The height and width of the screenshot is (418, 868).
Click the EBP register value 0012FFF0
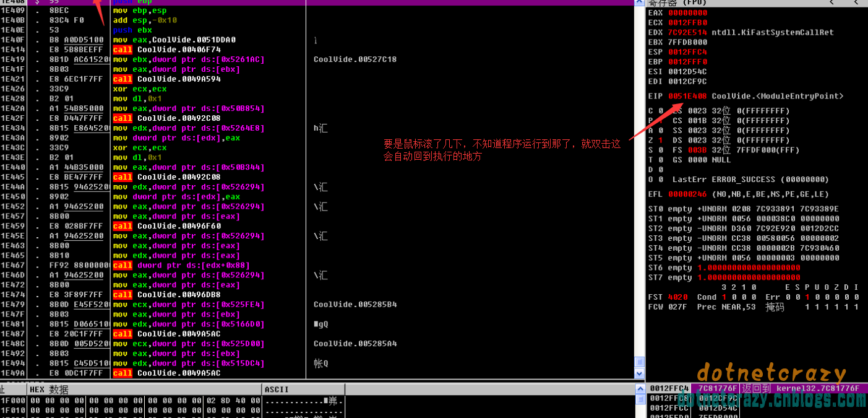(x=688, y=62)
